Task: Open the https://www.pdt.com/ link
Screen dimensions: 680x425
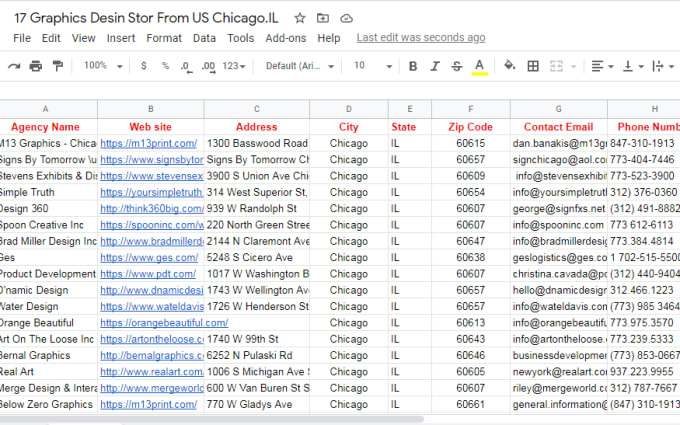Action: pyautogui.click(x=148, y=274)
